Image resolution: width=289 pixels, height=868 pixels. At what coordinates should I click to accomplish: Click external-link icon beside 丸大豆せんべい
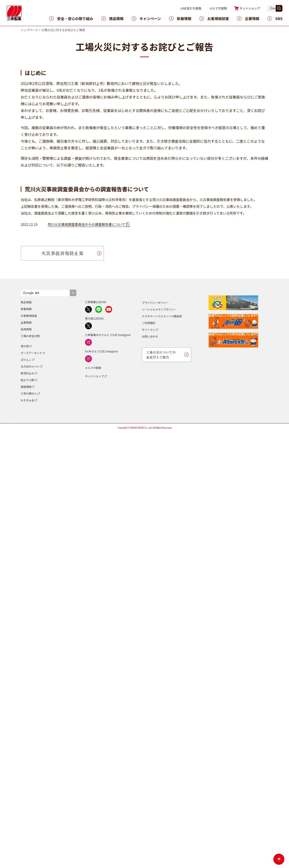tap(41, 366)
